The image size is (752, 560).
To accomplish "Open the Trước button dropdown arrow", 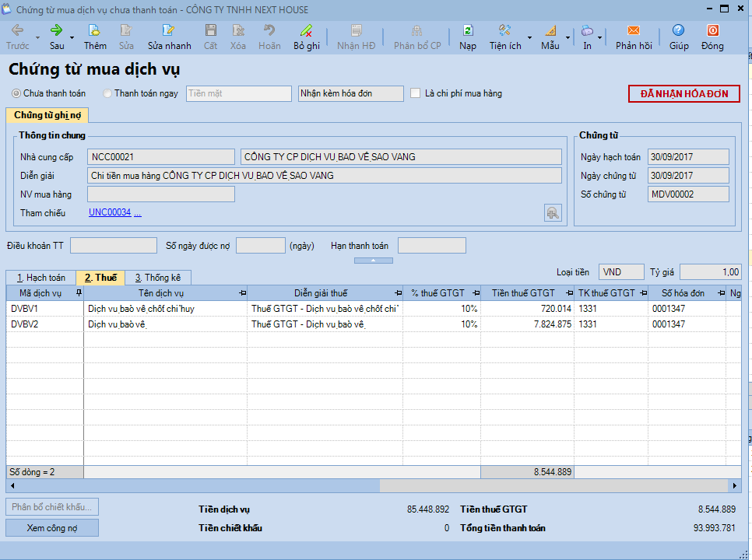I will point(37,37).
